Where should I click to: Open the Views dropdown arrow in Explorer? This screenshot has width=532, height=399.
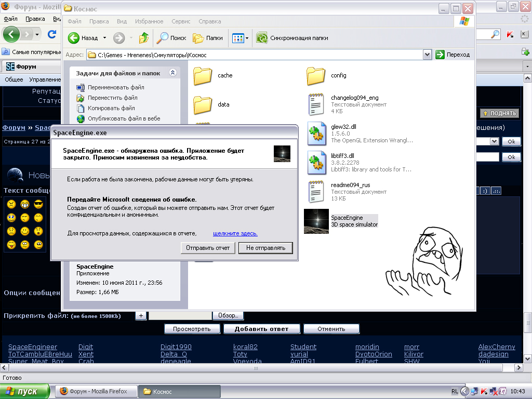(x=247, y=38)
